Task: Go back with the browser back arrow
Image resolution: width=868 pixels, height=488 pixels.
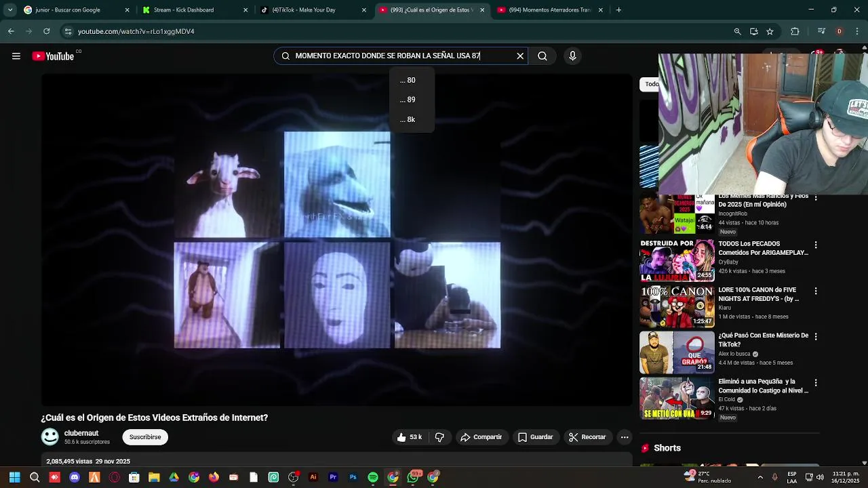Action: click(x=11, y=31)
